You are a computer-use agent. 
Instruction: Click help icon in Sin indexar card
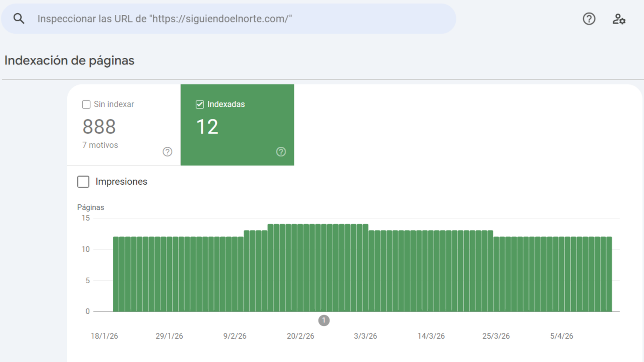coord(167,152)
